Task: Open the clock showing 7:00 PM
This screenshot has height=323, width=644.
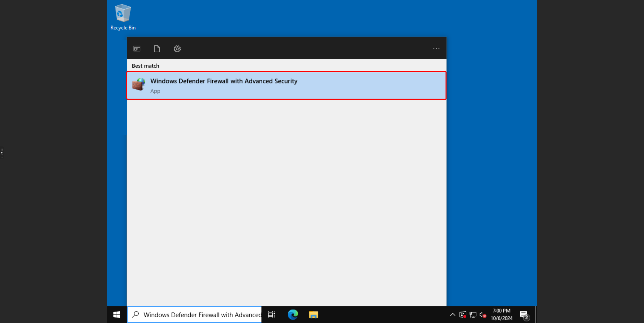Action: point(501,314)
